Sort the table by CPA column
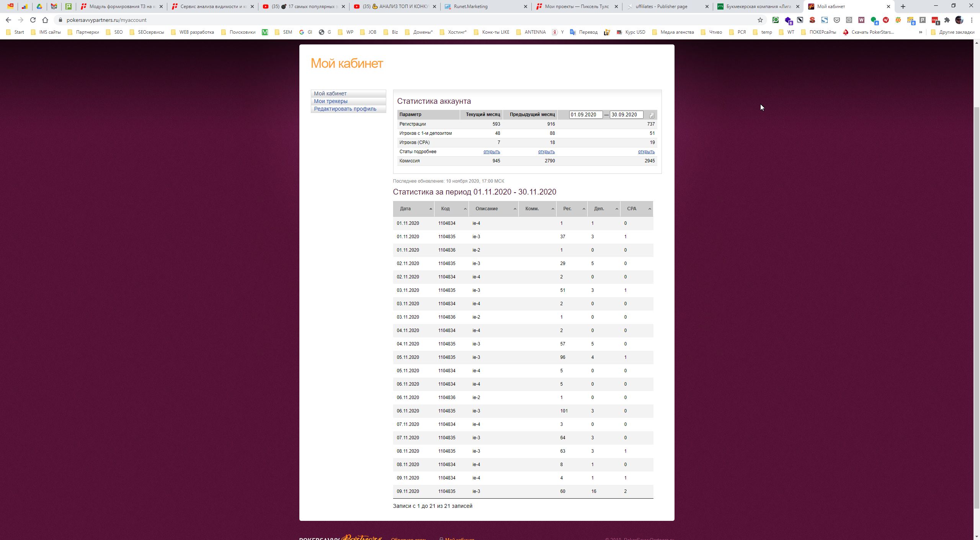 click(x=637, y=209)
